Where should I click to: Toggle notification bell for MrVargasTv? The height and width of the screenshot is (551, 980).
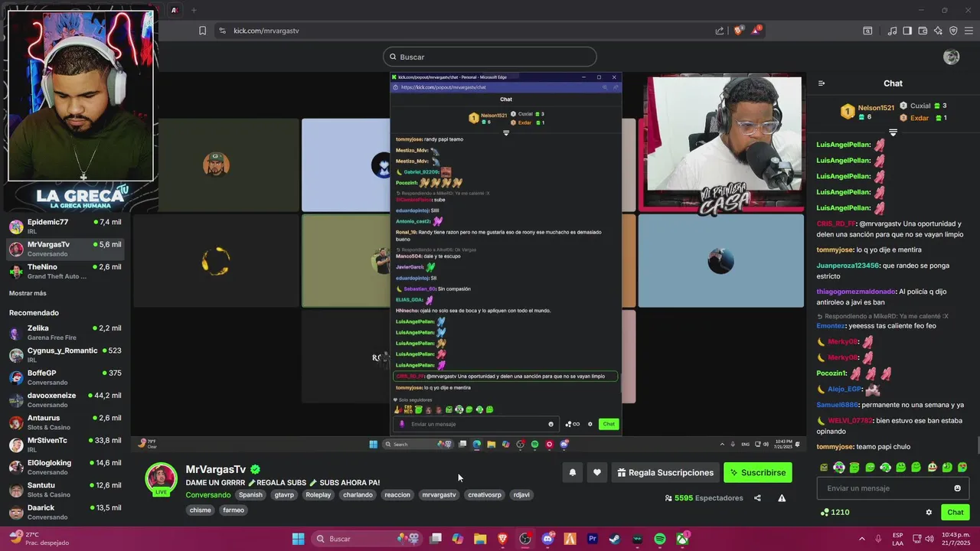tap(573, 473)
